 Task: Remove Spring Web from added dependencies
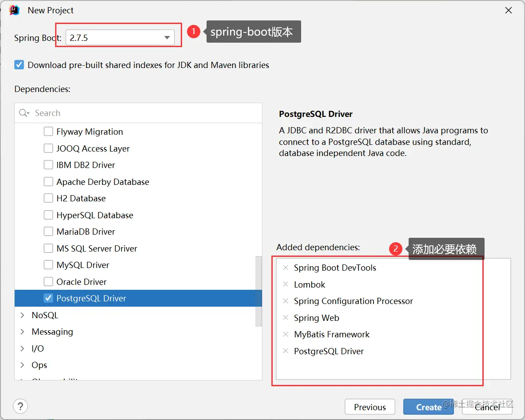286,317
